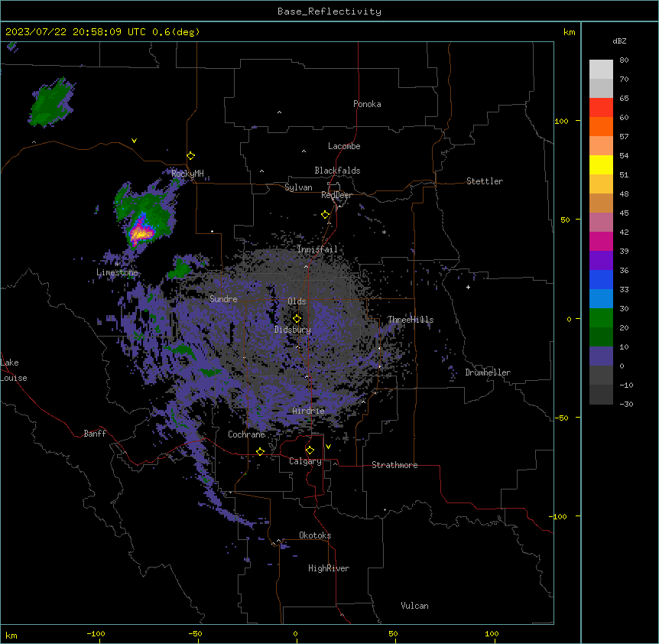Click the ThreeHills city label
The width and height of the screenshot is (659, 644).
[x=411, y=320]
